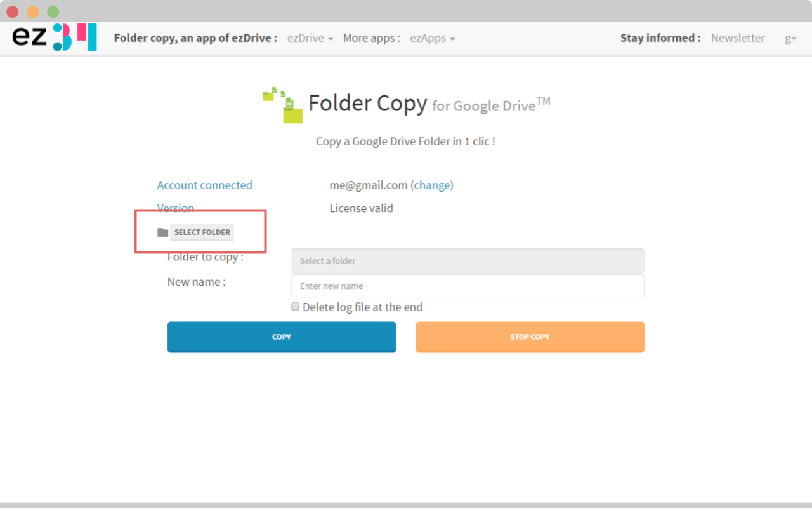Open the g+ social link
The height and width of the screenshot is (508, 812).
pos(790,38)
